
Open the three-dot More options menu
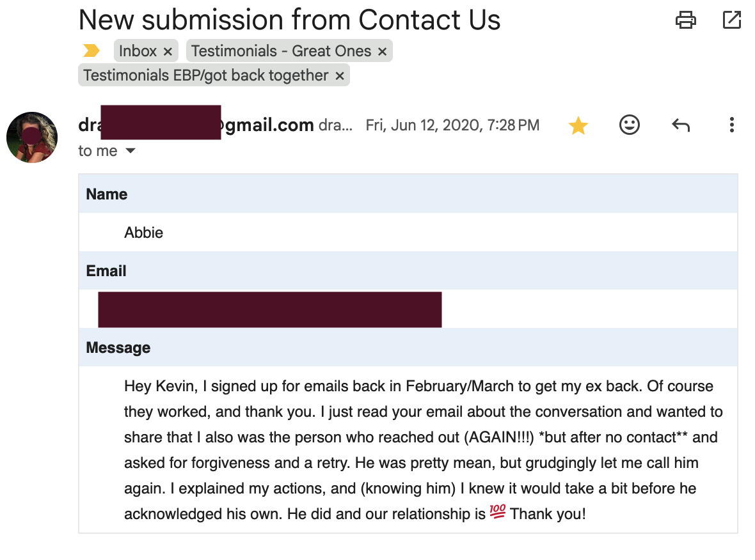[x=732, y=125]
